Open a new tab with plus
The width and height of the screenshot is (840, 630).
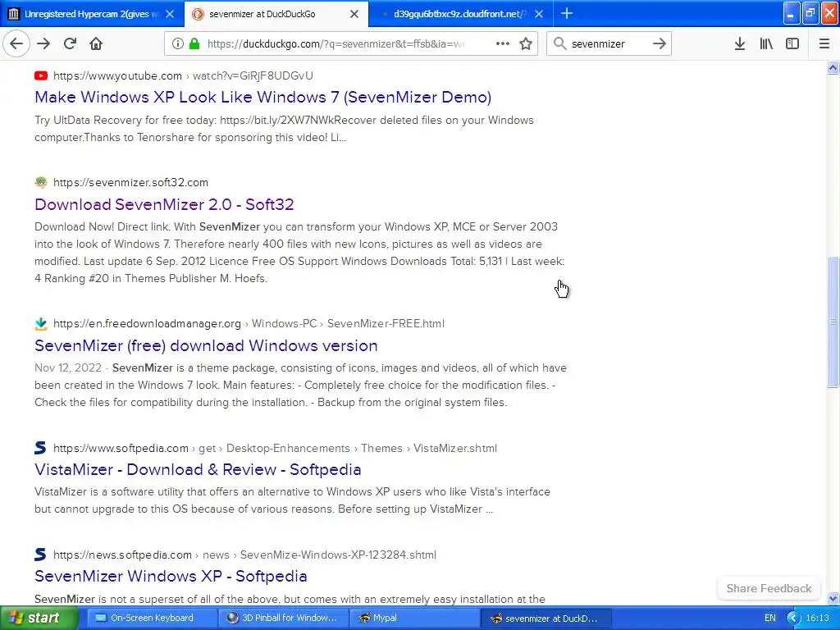pyautogui.click(x=567, y=13)
